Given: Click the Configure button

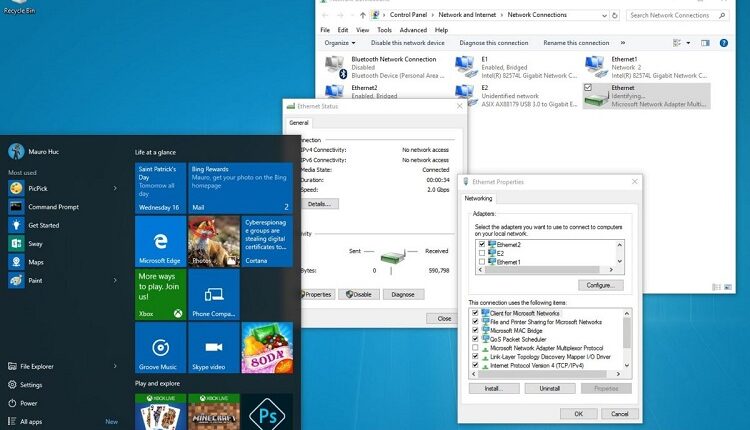Looking at the screenshot, I should [601, 285].
